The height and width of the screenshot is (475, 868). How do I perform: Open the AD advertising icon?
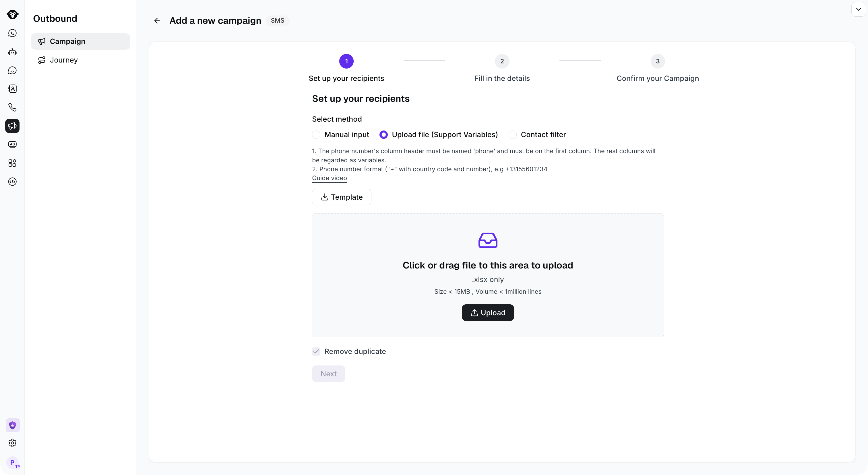(x=12, y=144)
